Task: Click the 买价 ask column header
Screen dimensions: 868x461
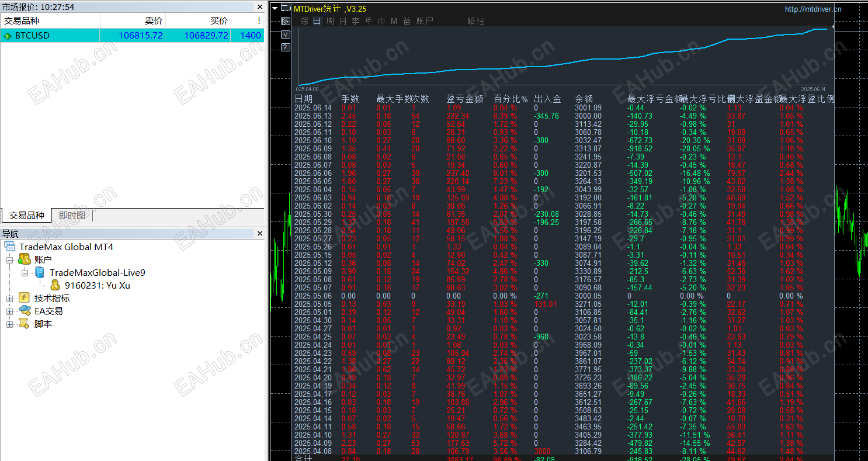Action: [198, 20]
